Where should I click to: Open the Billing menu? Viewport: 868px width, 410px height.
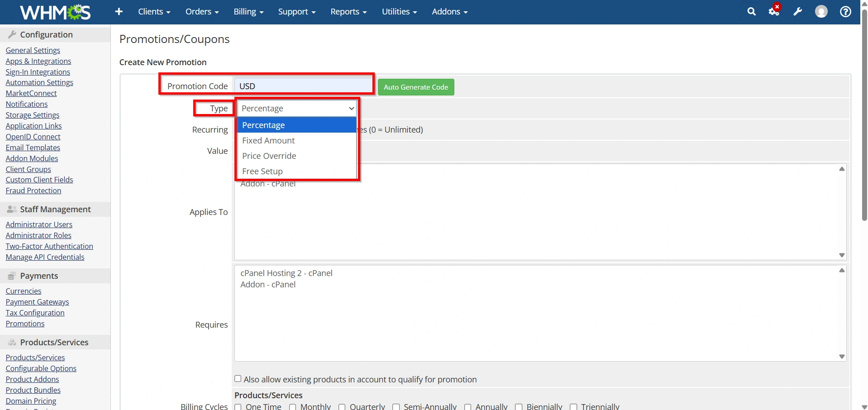[x=248, y=12]
